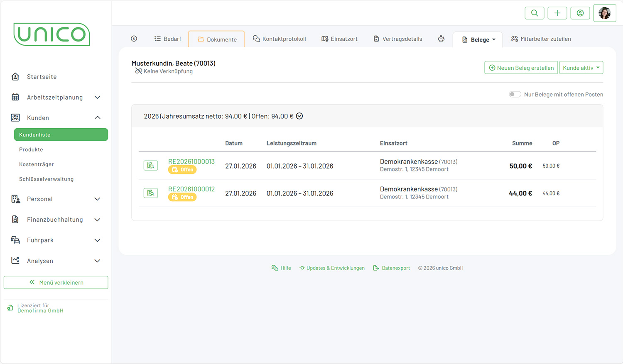
Task: Click the search magnifier icon button
Action: pos(534,13)
